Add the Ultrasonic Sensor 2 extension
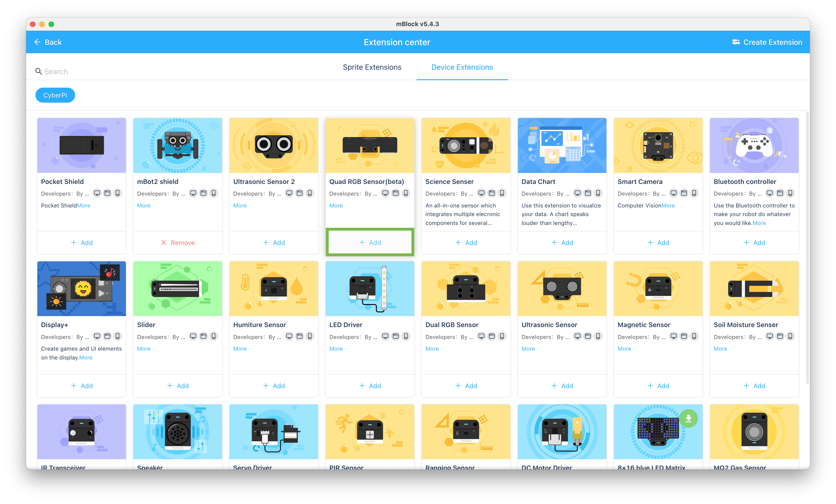Screen dimensions: 836x504 273,242
